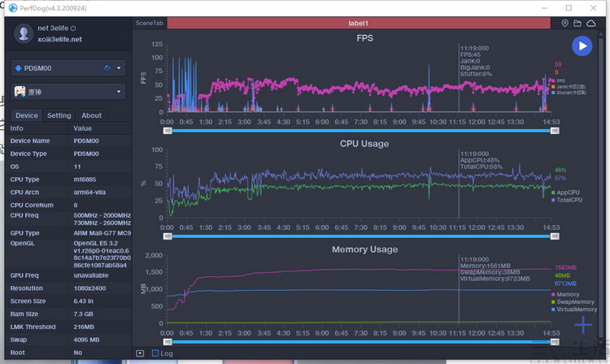Click left handle of FPS range slider

(168, 131)
